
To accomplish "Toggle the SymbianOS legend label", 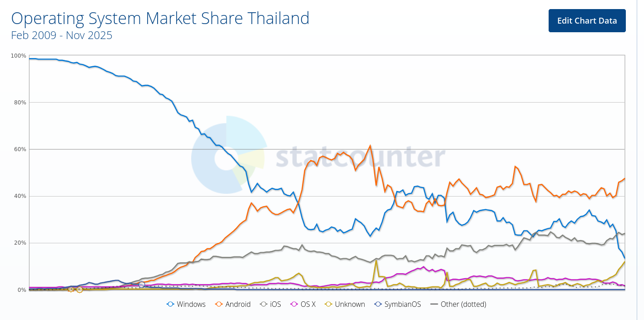I will 403,304.
